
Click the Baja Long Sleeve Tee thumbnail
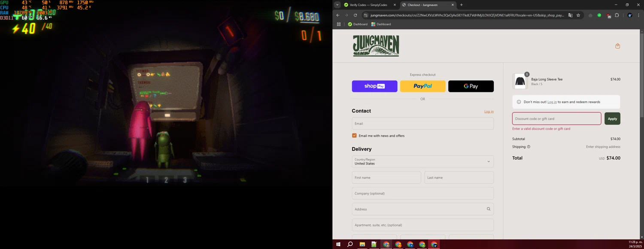(x=520, y=81)
